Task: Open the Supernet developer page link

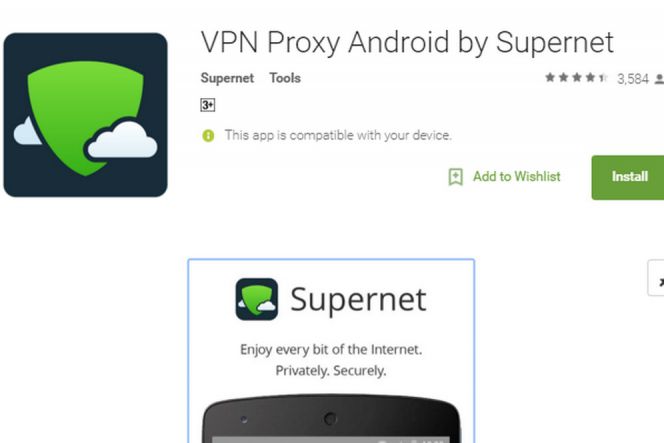Action: (x=227, y=78)
